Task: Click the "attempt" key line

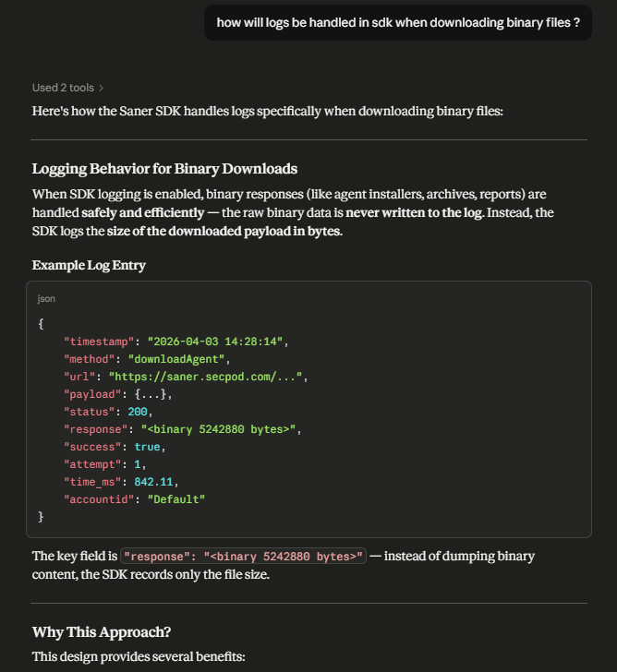Action: coord(105,464)
